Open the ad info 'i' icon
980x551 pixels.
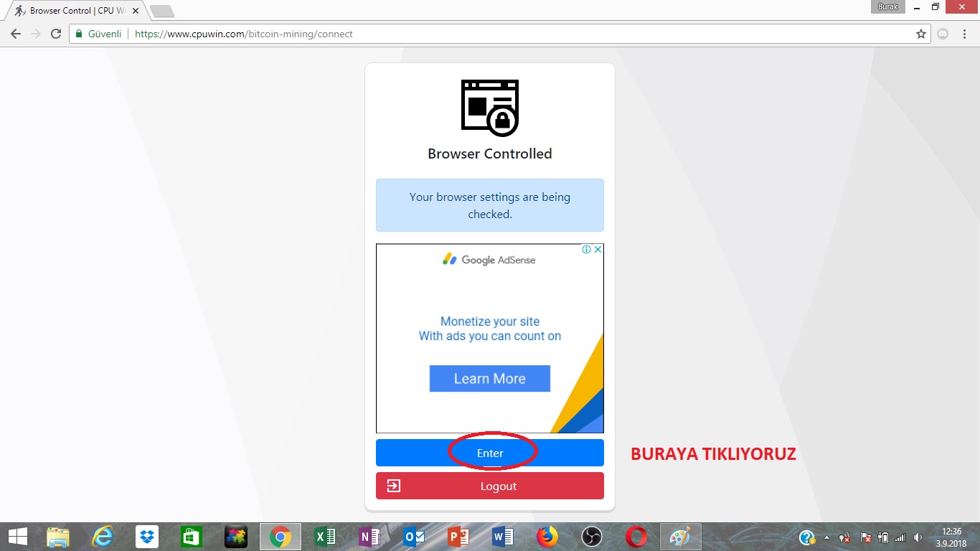point(587,250)
